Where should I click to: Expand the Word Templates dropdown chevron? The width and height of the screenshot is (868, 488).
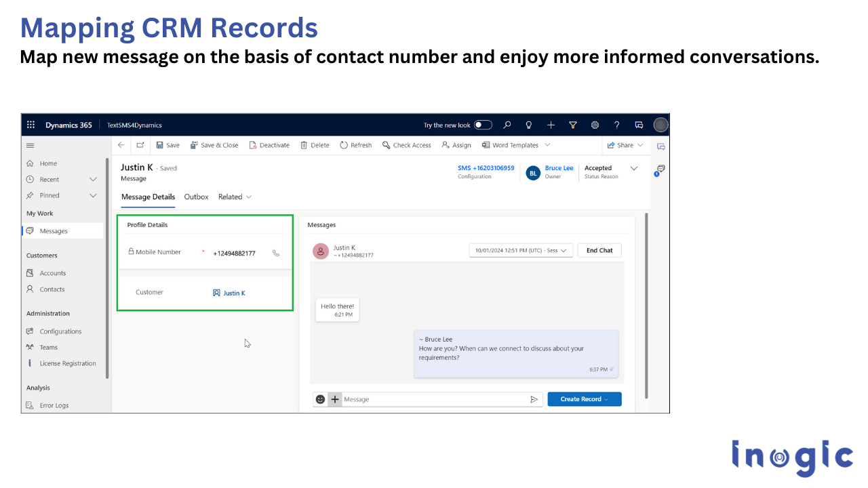pos(547,145)
